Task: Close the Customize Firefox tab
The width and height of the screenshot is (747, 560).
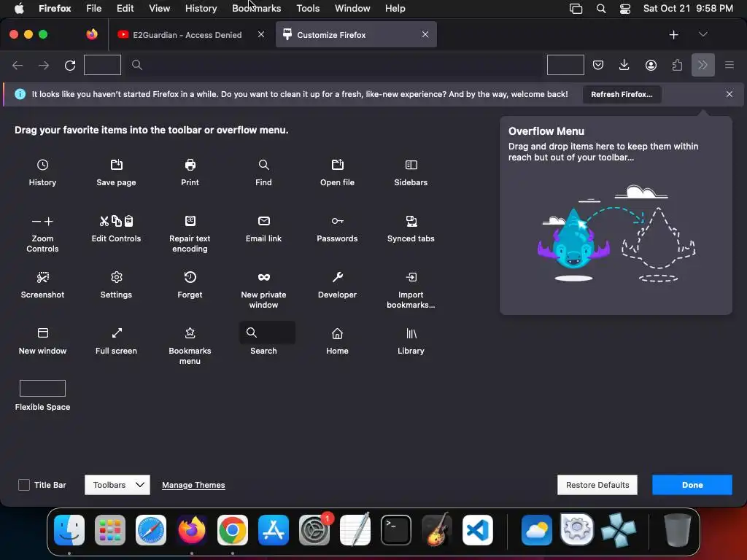Action: (x=425, y=34)
